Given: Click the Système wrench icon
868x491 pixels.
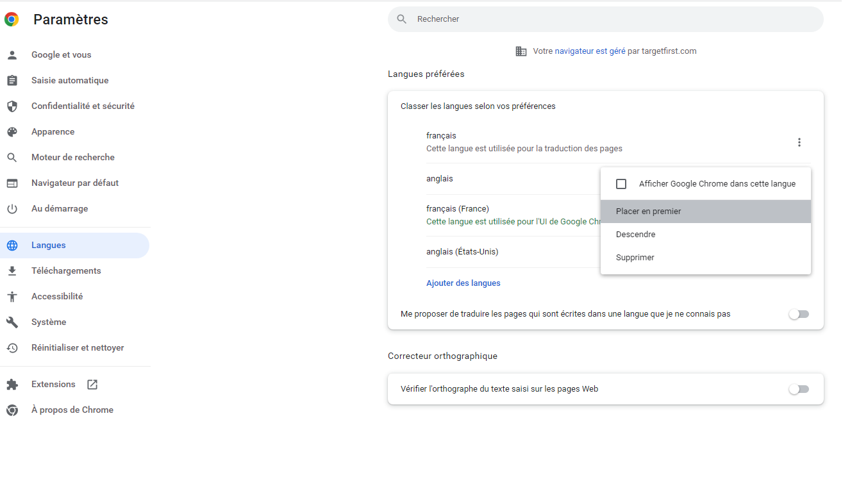Looking at the screenshot, I should (12, 321).
